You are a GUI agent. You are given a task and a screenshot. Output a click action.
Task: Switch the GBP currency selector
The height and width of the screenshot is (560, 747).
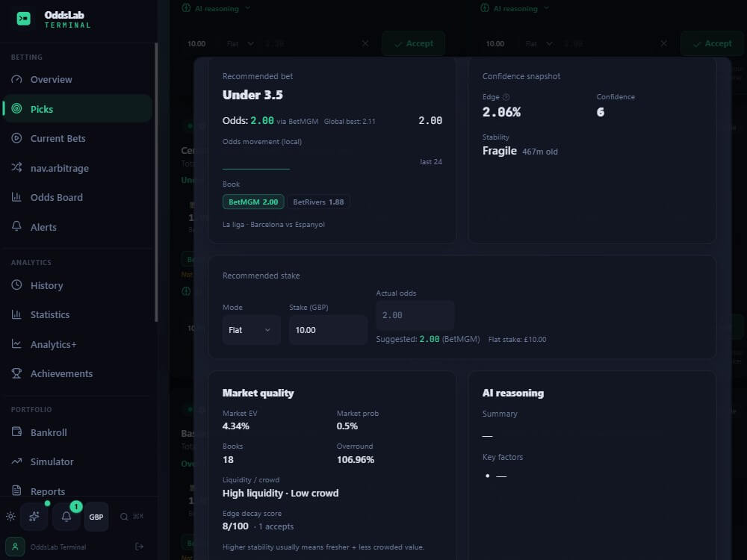pos(96,517)
